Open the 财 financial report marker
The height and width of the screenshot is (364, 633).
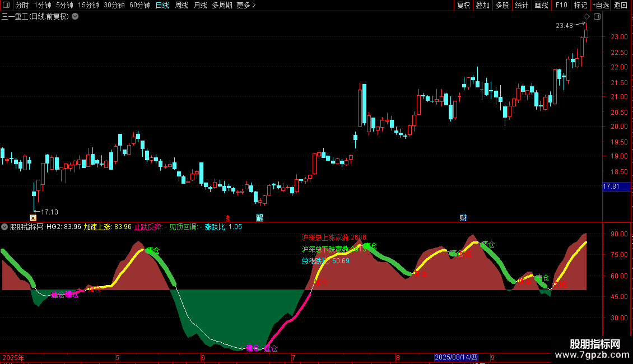coord(463,218)
